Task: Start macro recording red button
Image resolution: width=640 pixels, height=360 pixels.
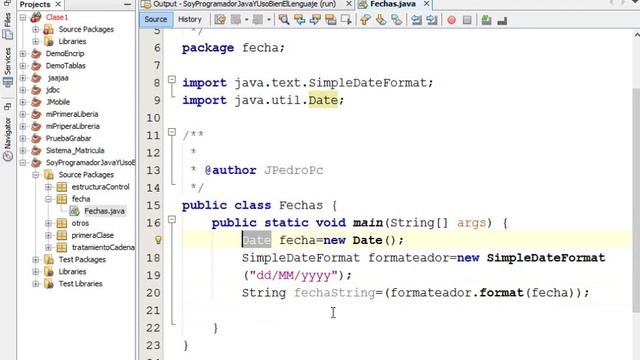Action: 451,20
